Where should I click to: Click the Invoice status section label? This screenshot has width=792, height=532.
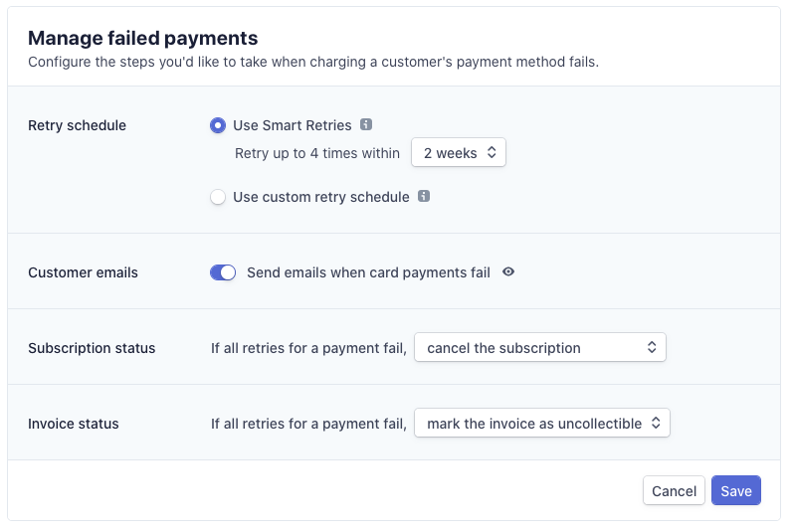pos(74,424)
